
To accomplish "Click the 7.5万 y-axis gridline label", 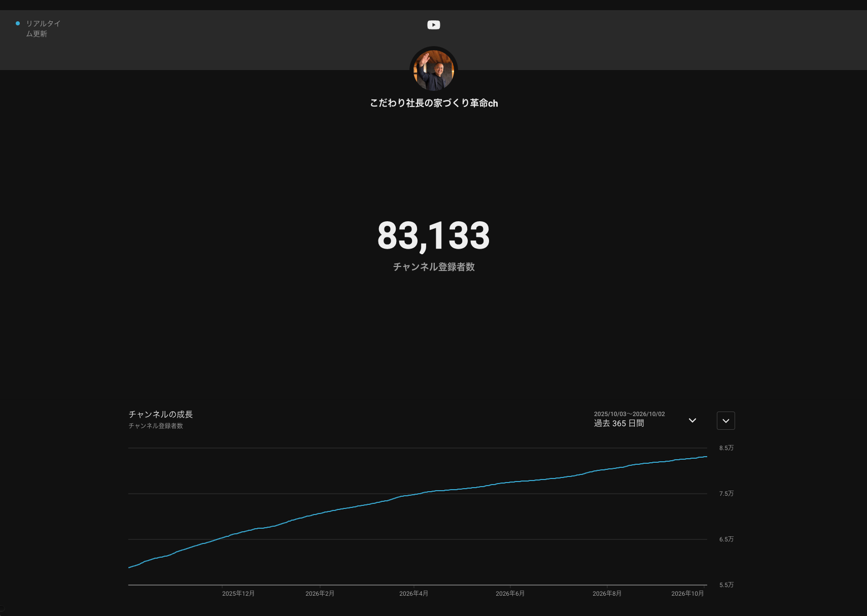I will [726, 494].
